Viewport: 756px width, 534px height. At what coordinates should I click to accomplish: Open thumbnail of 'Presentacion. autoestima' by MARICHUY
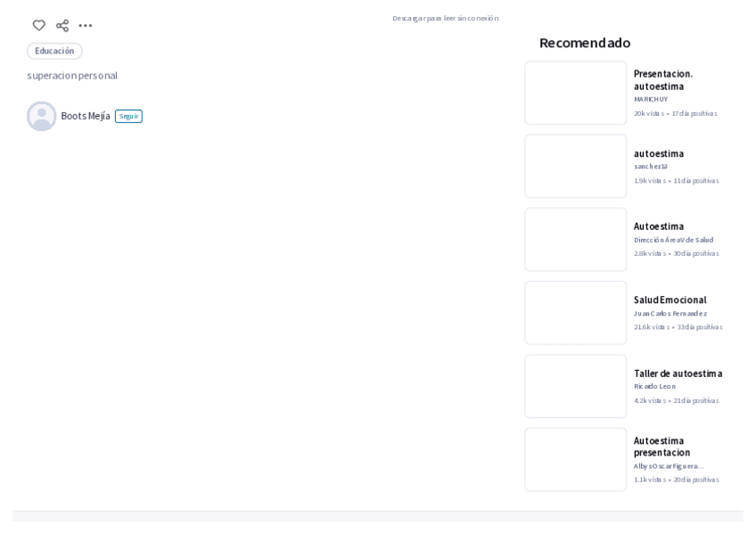coord(575,93)
